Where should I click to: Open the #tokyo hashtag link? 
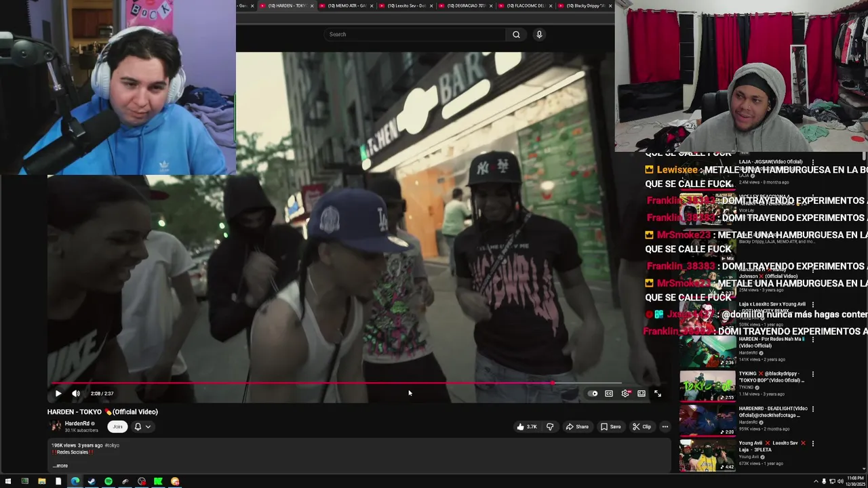click(112, 445)
